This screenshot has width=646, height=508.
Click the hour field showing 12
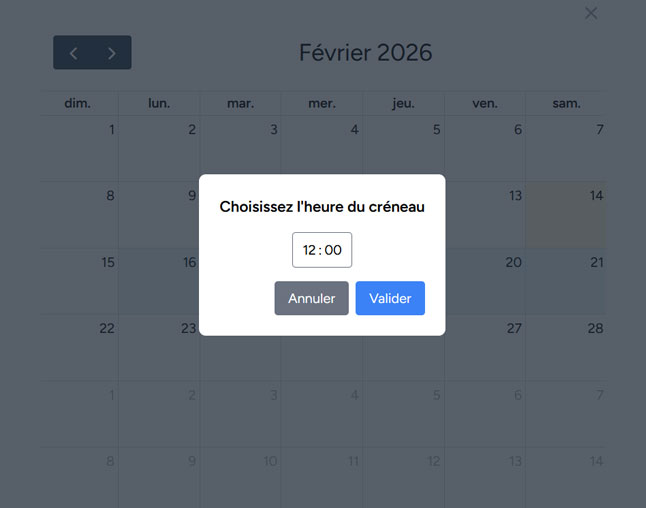(309, 250)
